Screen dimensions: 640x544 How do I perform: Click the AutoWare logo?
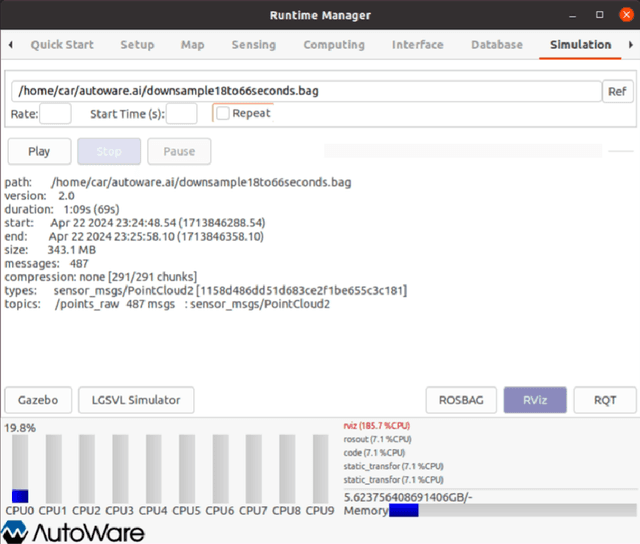point(72,532)
